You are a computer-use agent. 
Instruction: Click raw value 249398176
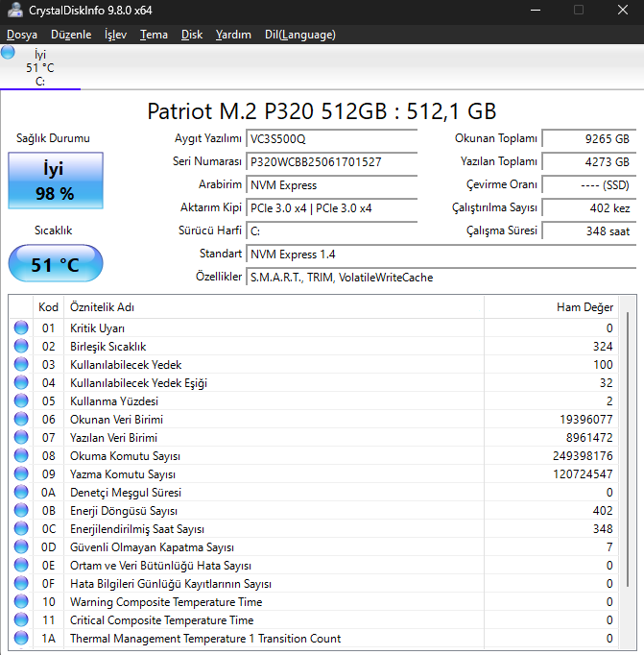(x=583, y=456)
